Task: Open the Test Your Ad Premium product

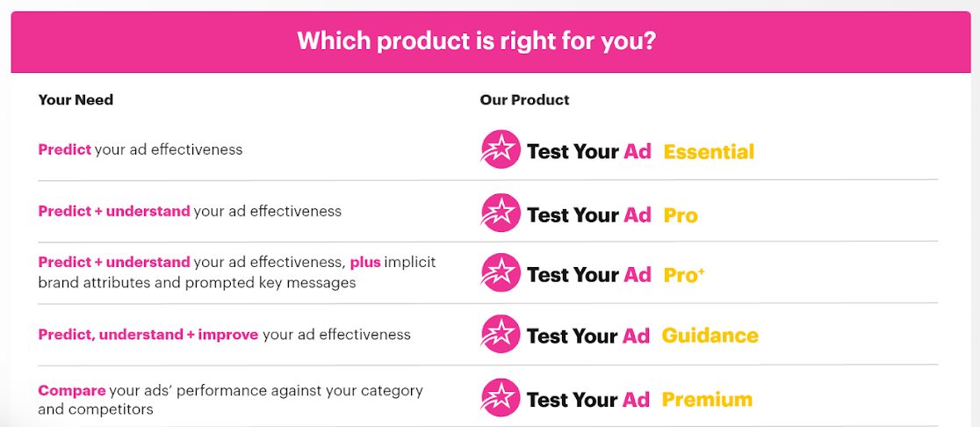Action: (616, 398)
